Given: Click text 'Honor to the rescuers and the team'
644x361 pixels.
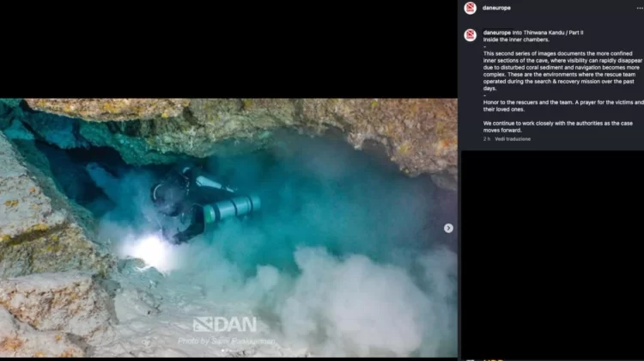Looking at the screenshot, I should point(526,102).
